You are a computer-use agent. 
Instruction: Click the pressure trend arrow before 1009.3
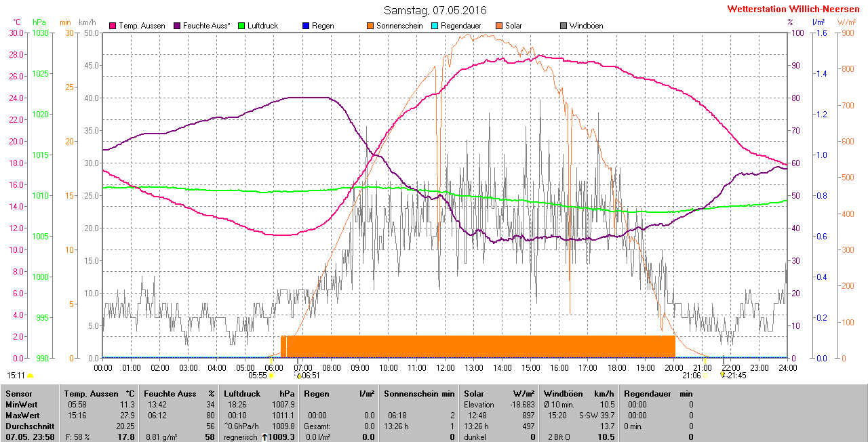pos(264,437)
